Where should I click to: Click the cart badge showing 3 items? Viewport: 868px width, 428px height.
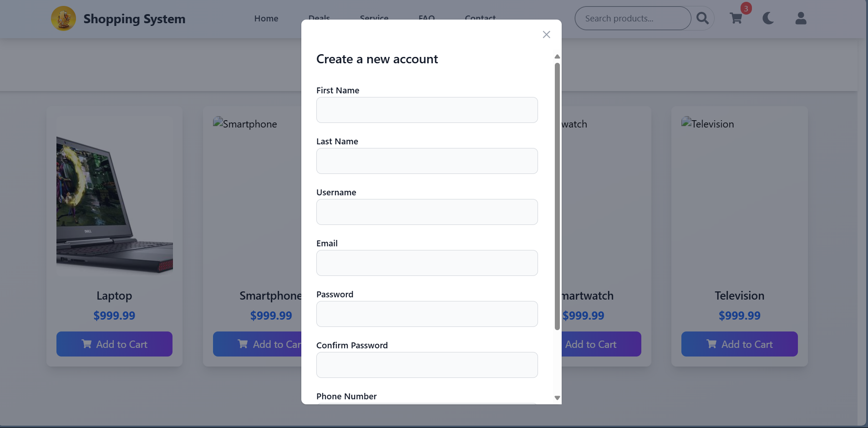746,8
